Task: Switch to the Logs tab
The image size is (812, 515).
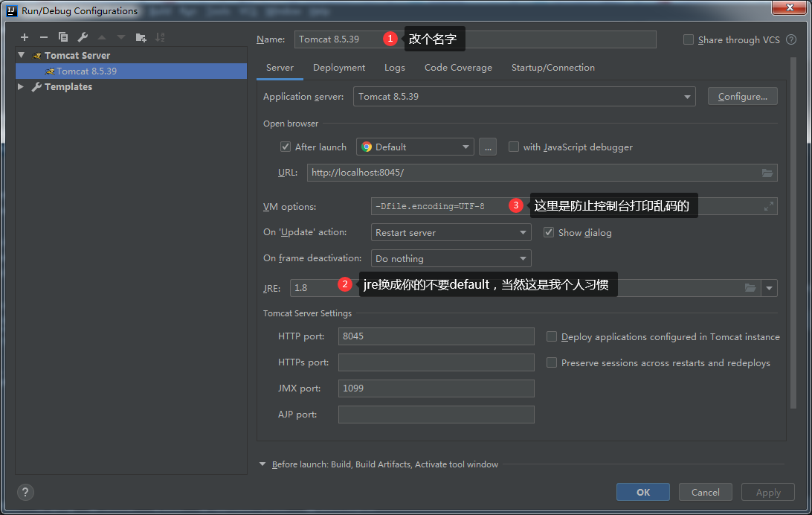Action: [x=395, y=68]
